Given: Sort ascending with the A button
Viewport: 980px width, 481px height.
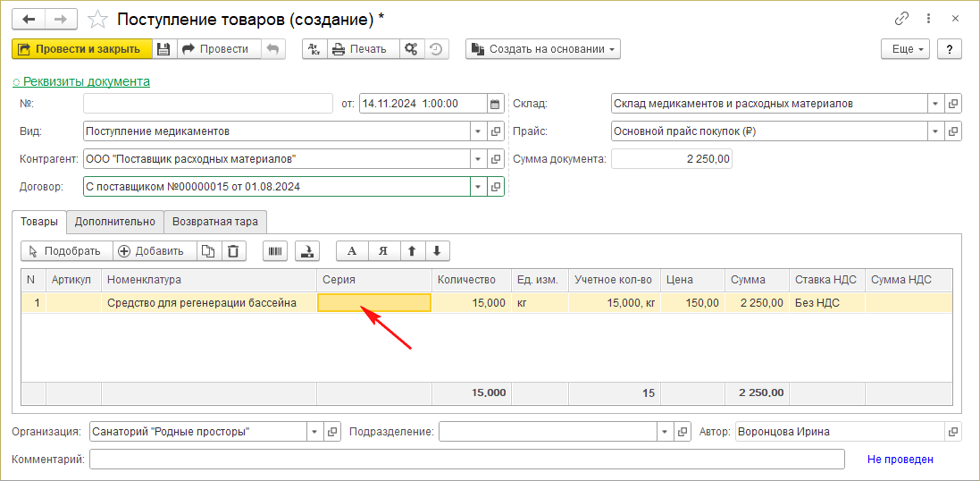Looking at the screenshot, I should 351,251.
